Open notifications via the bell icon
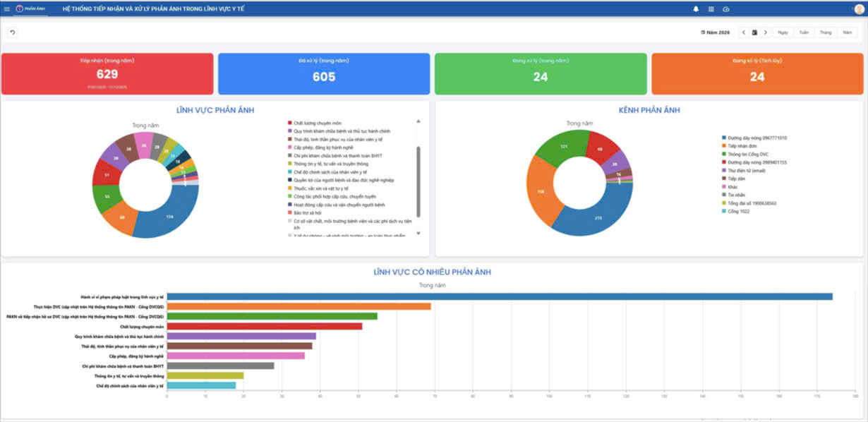Viewport: 868px width, 422px height. coord(696,9)
